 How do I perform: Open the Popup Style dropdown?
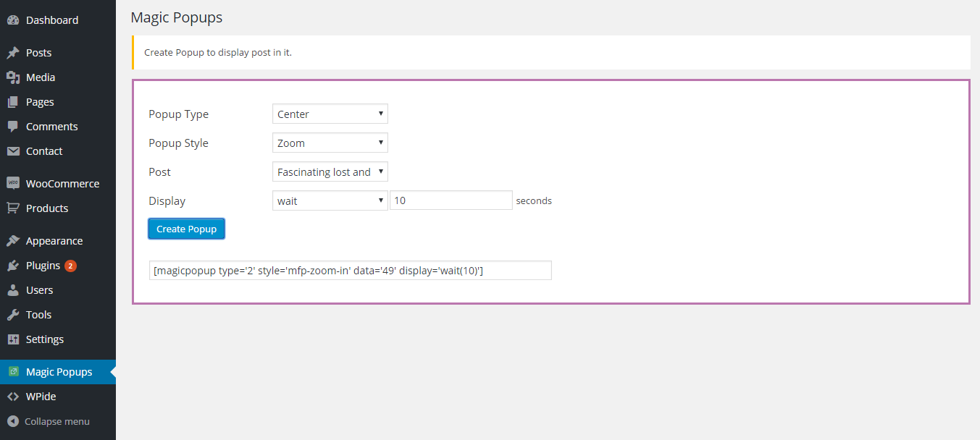(330, 143)
